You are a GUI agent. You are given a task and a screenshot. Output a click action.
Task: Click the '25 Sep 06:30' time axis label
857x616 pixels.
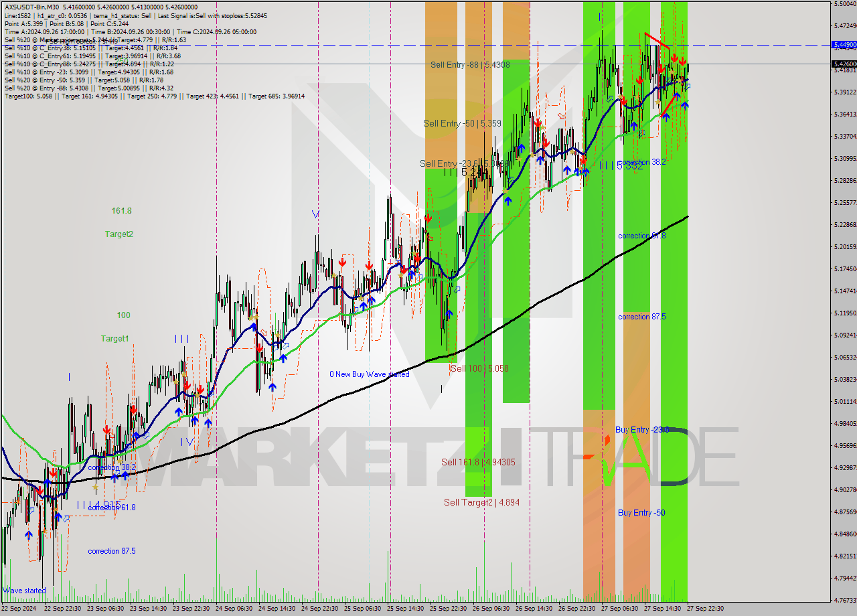(x=363, y=609)
